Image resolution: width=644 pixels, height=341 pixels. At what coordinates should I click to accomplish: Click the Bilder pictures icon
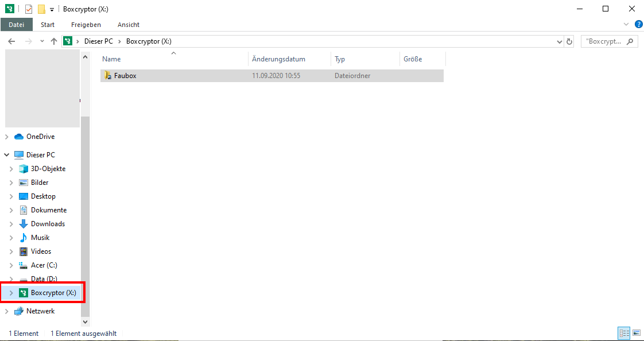(x=24, y=183)
